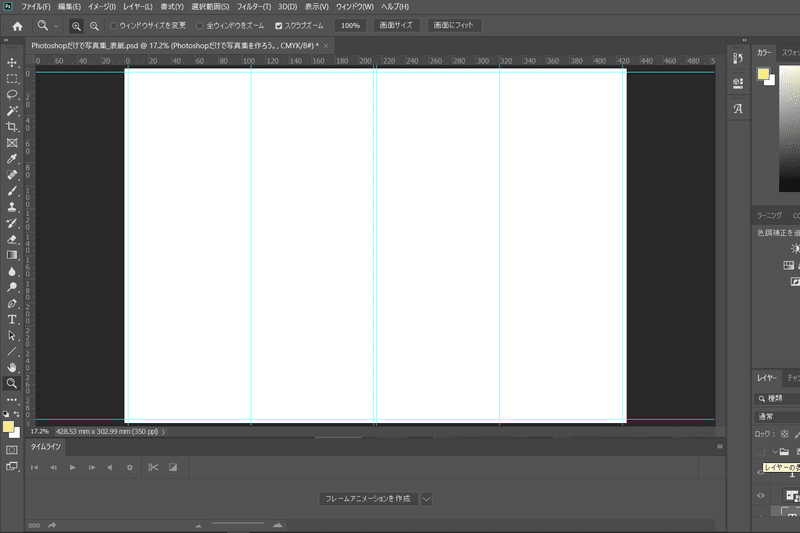Click フレームアニメーションを作成 button
The height and width of the screenshot is (533, 800).
(368, 499)
